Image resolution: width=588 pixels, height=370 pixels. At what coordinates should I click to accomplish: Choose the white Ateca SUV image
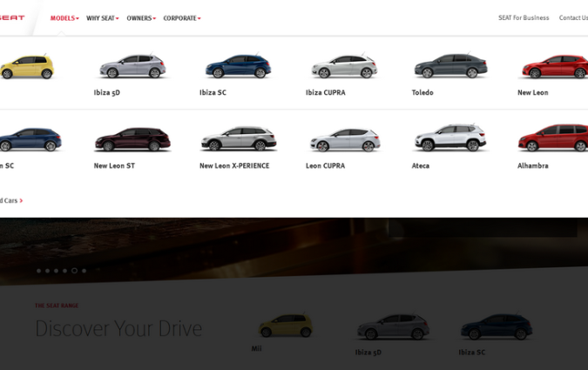449,139
